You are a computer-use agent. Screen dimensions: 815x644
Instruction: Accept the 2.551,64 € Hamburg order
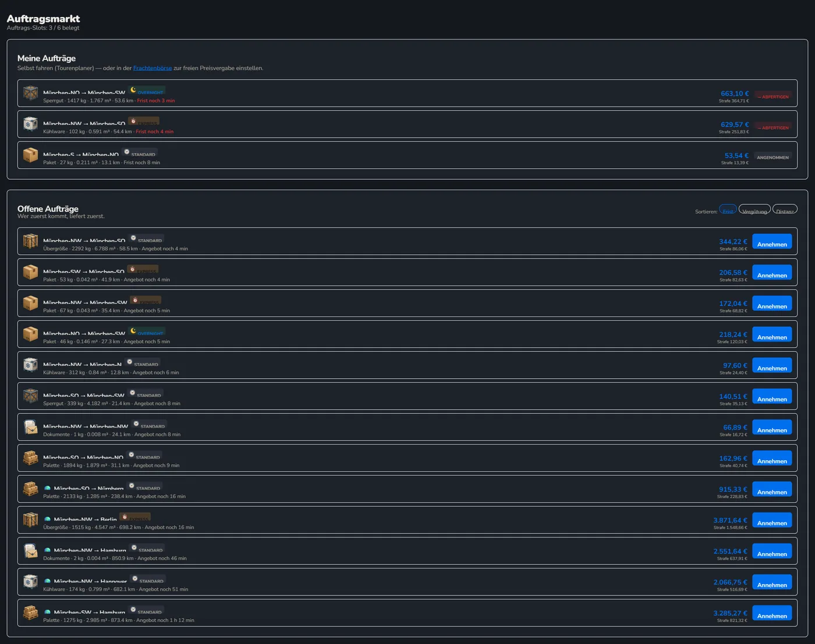772,552
